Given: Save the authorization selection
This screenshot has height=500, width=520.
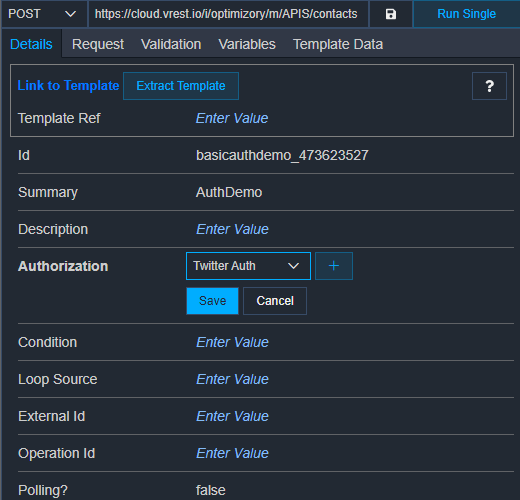Looking at the screenshot, I should click(x=212, y=301).
